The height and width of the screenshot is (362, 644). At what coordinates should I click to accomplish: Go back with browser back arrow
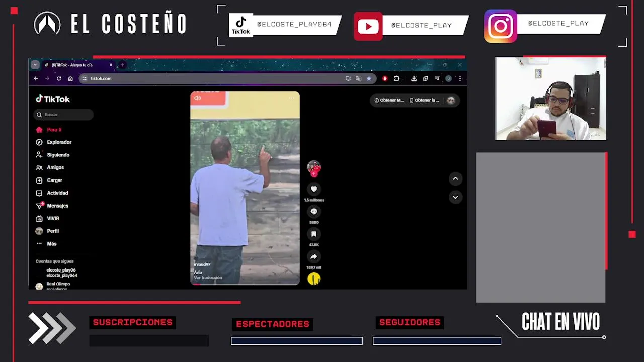pos(36,79)
